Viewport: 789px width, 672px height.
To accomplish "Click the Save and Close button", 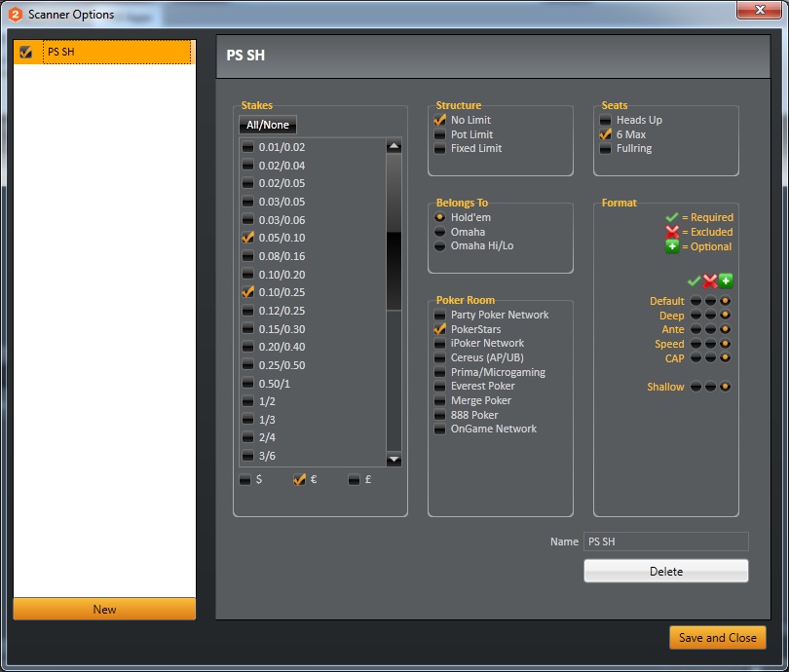I will point(718,638).
